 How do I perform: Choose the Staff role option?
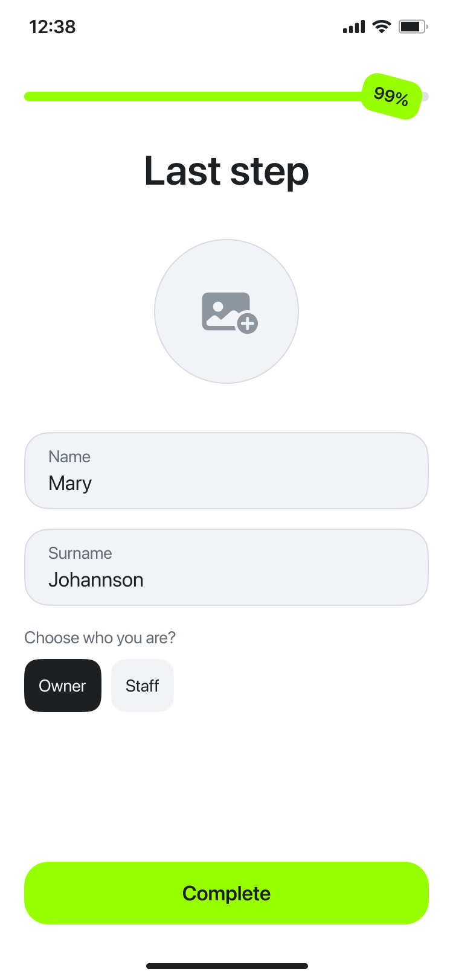(x=143, y=686)
